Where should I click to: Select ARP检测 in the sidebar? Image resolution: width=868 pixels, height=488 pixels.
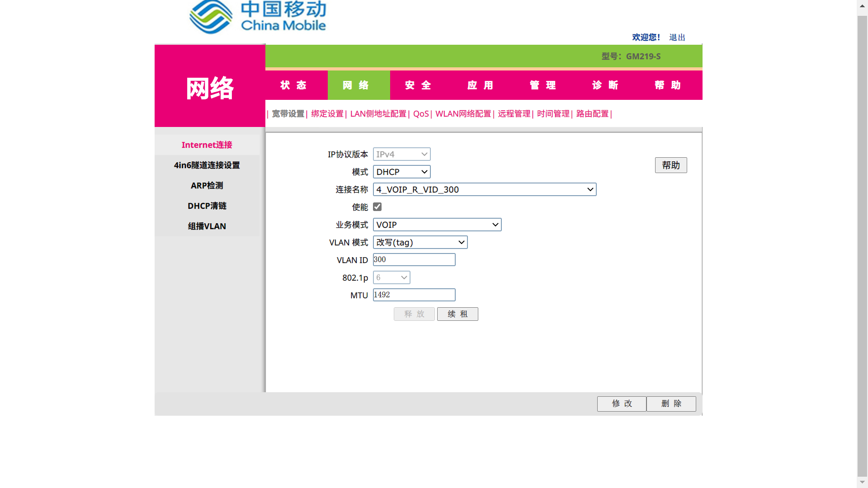point(207,186)
